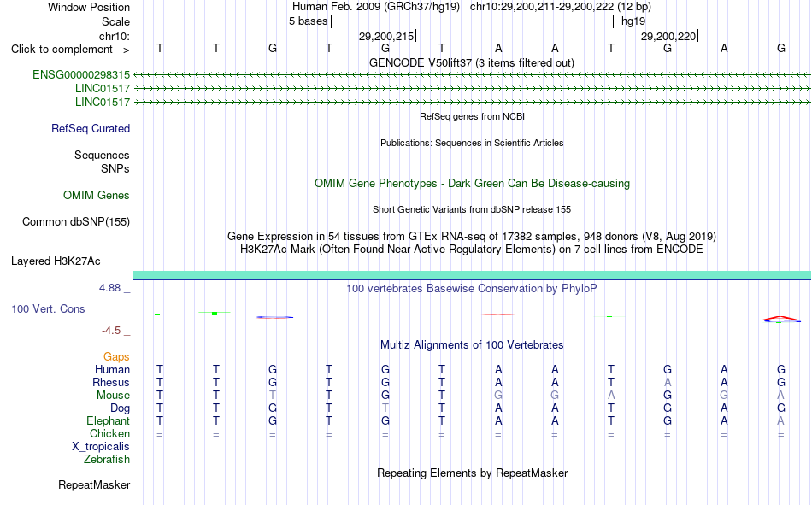Click the 'chr10:' ruler label
Viewport: 812px width, 505px height.
pyautogui.click(x=115, y=36)
